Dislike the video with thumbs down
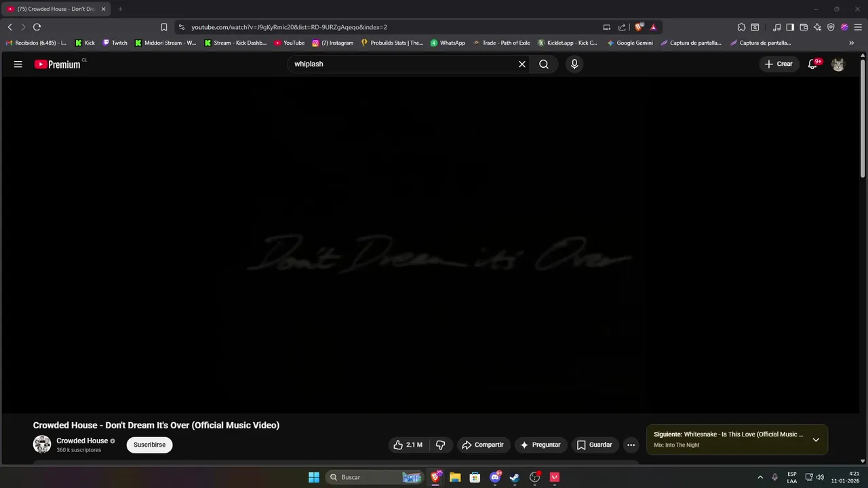Viewport: 868px width, 488px height. 441,445
